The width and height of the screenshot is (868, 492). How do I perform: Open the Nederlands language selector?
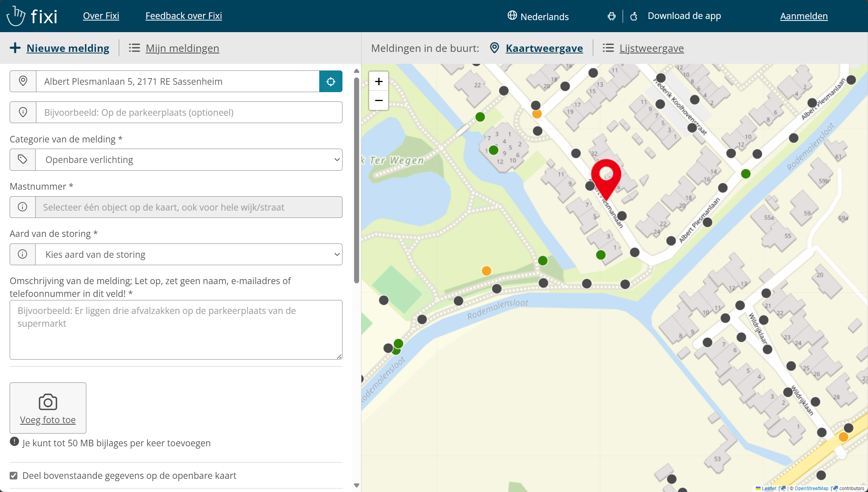(538, 16)
